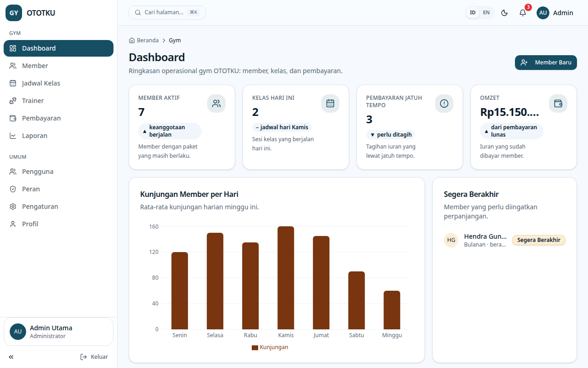Collapse sidebar with double chevron icon

click(x=11, y=357)
